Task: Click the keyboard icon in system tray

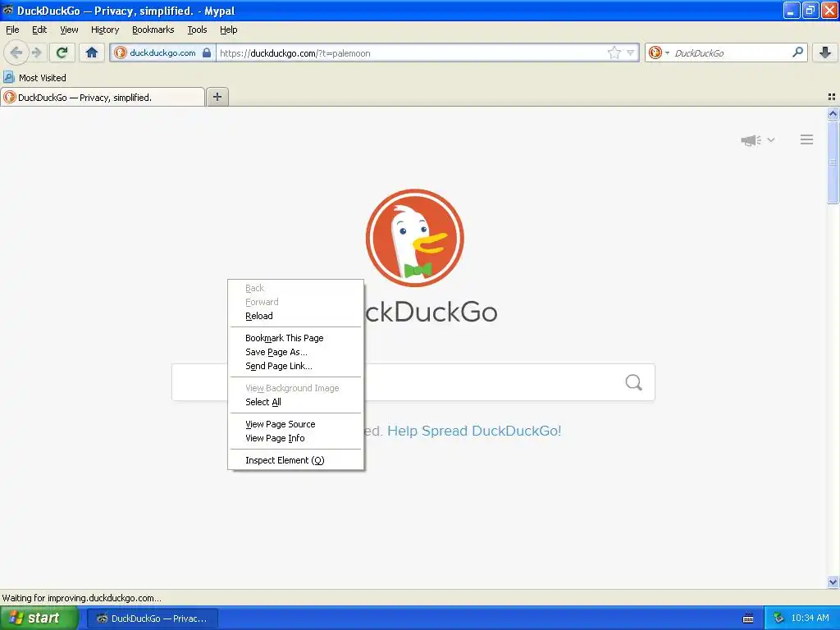Action: click(748, 619)
